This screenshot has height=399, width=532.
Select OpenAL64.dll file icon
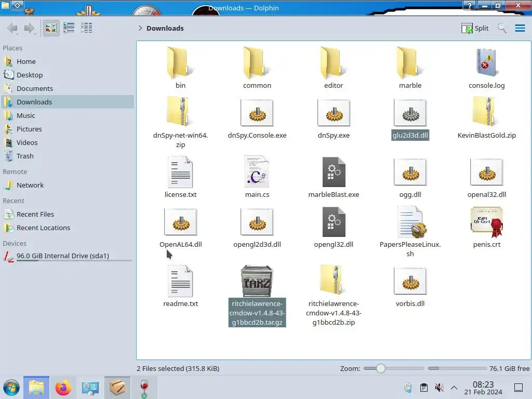pos(180,222)
